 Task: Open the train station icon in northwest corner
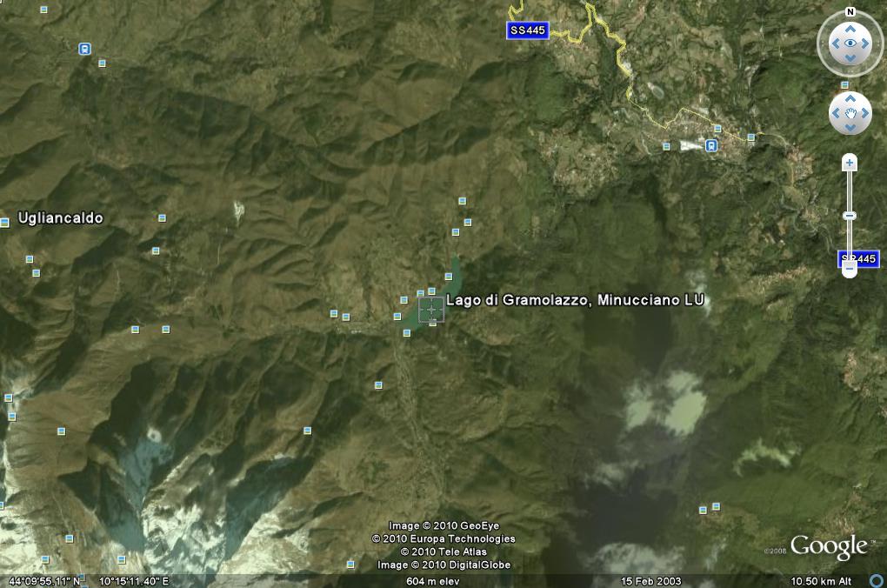coord(84,49)
